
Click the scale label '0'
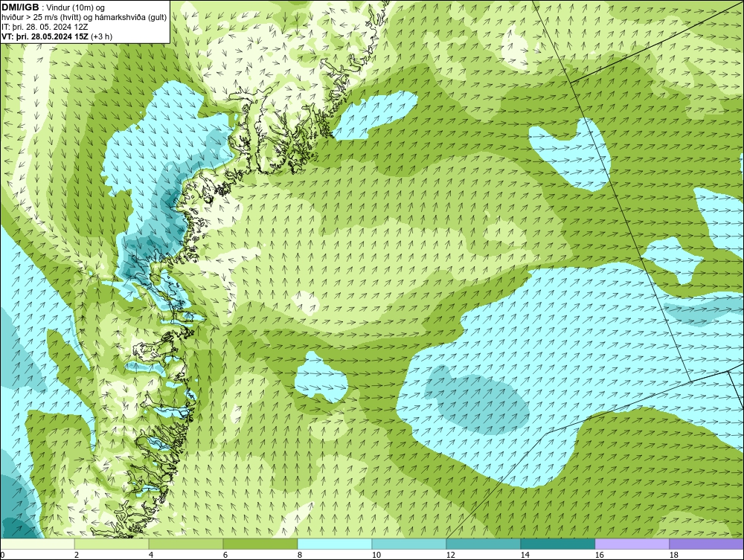(3, 555)
